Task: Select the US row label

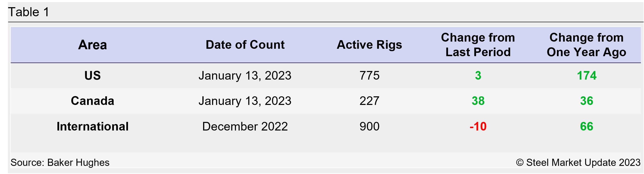Action: click(x=93, y=76)
